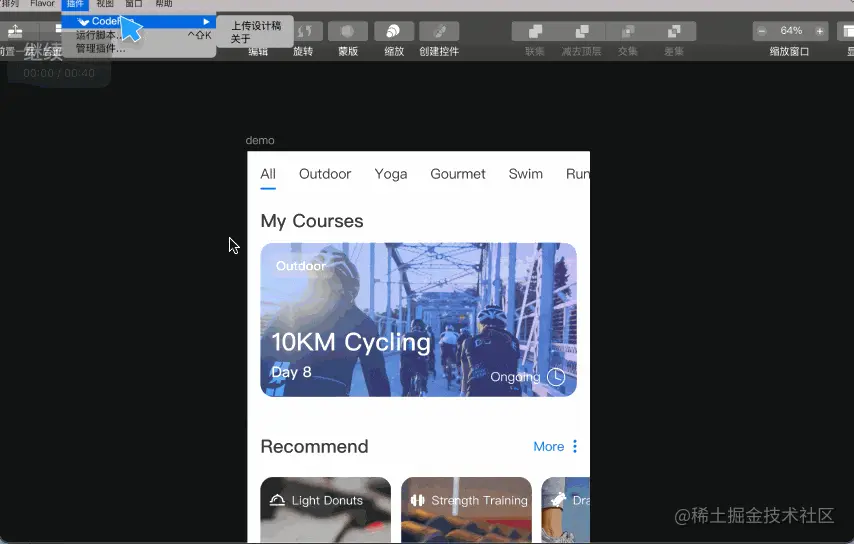
Task: Choose 上传设计稿 in the submenu
Action: (256, 26)
